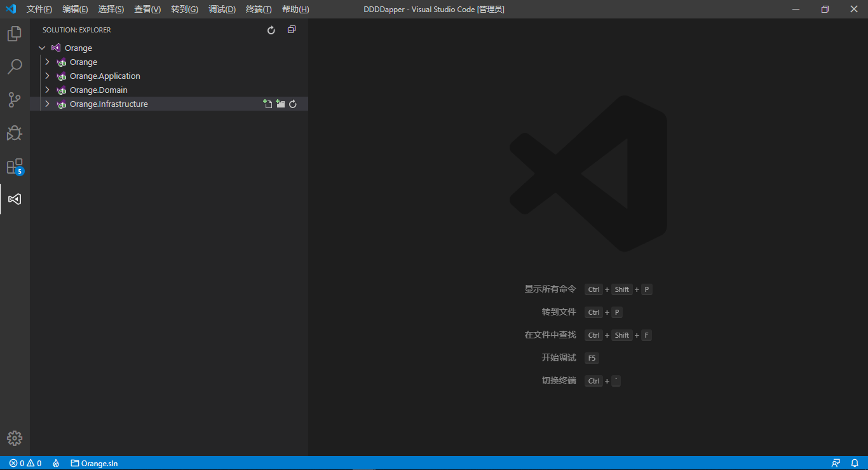Refresh the Solution Explorer panel
The image size is (868, 470).
coord(271,30)
